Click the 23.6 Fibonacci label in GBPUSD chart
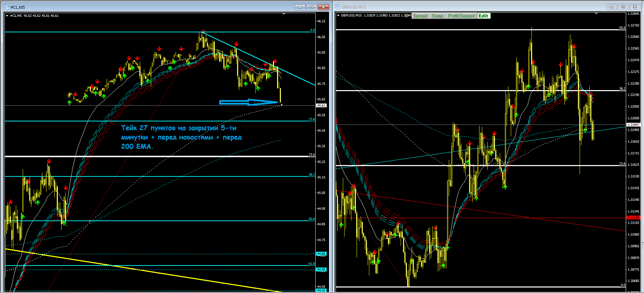The image size is (644, 293). tap(622, 164)
